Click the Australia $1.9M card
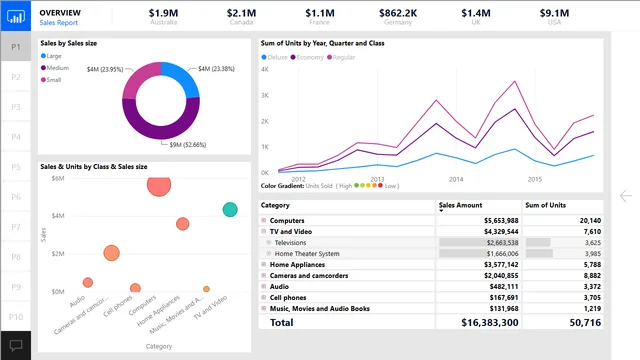The height and width of the screenshot is (360, 640). pyautogui.click(x=163, y=16)
